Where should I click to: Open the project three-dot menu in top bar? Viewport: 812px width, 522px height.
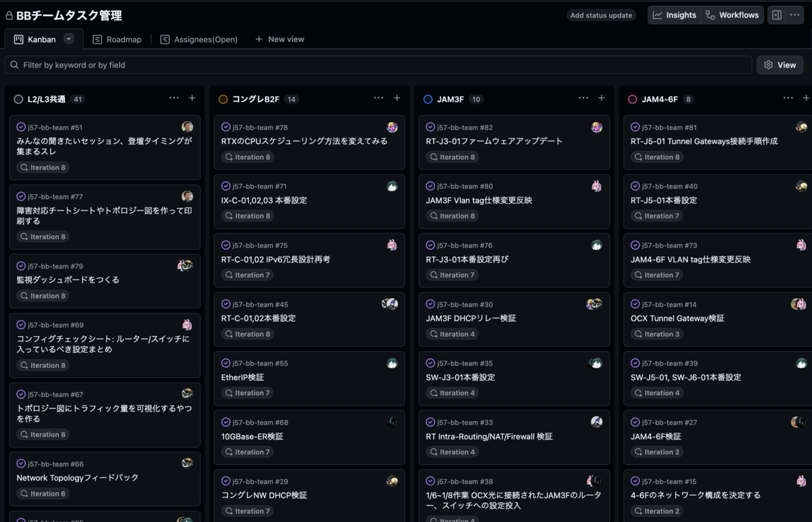point(794,15)
